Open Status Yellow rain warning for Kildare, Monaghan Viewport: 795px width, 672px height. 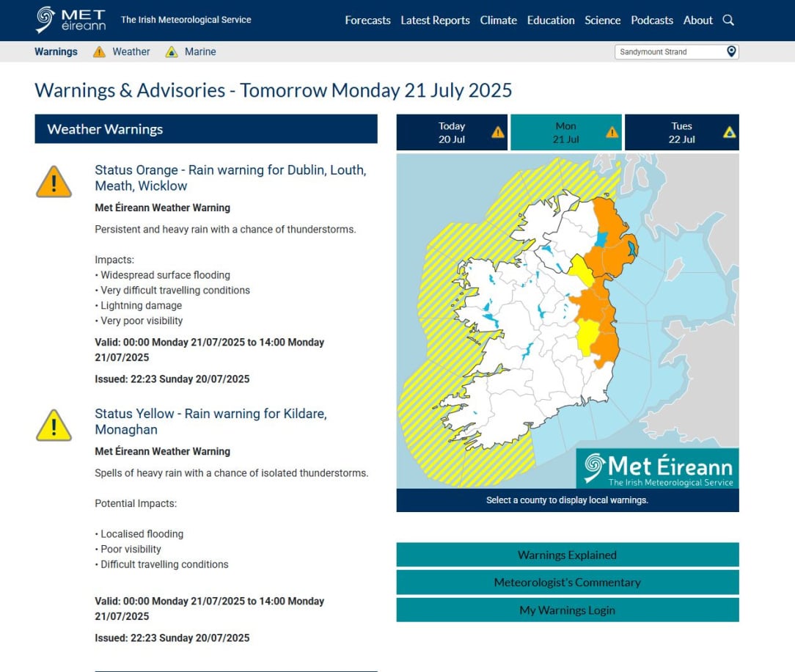tap(211, 421)
